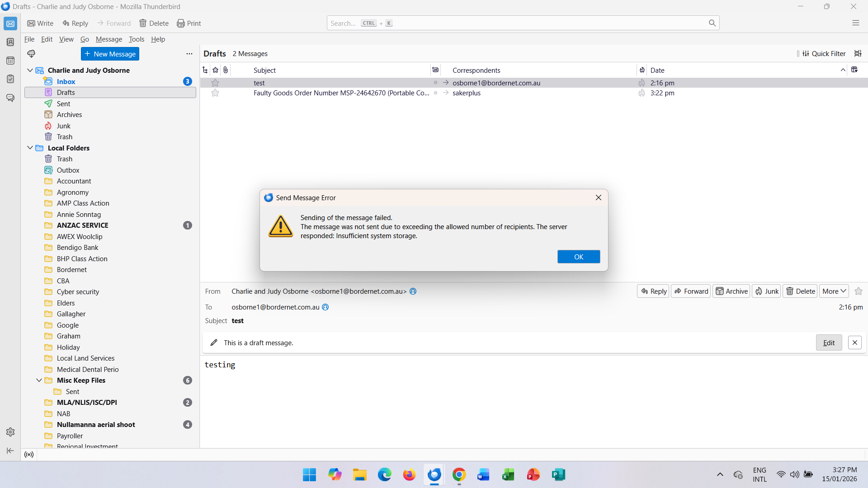Viewport: 868px width, 488px height.
Task: Open Thunderbird settings gear icon
Action: point(10,432)
